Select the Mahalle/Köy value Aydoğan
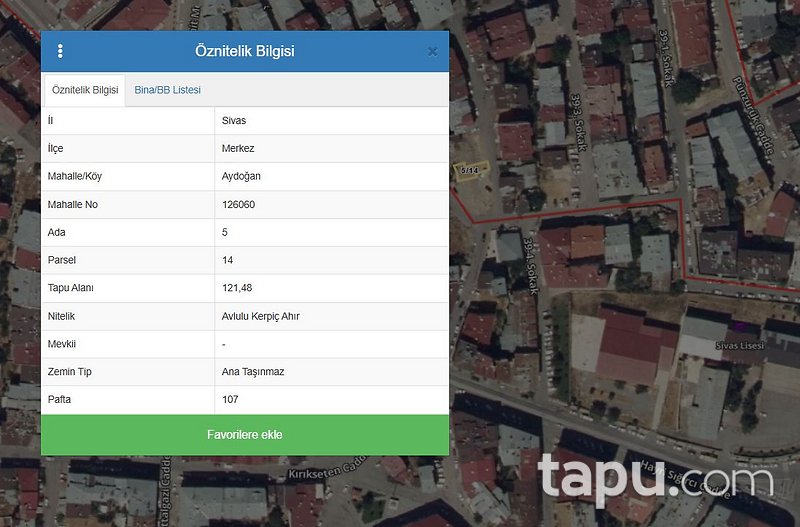Screen dimensions: 800x527 coord(241,177)
